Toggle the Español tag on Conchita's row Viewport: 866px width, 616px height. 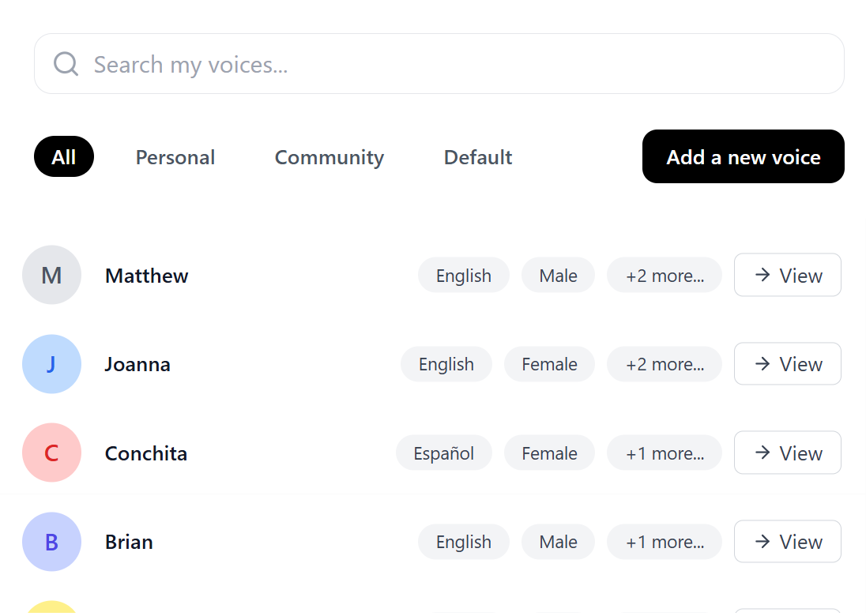tap(443, 453)
